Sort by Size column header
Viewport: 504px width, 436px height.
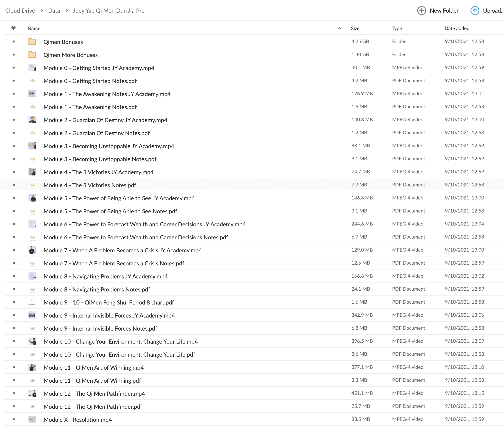(x=355, y=28)
